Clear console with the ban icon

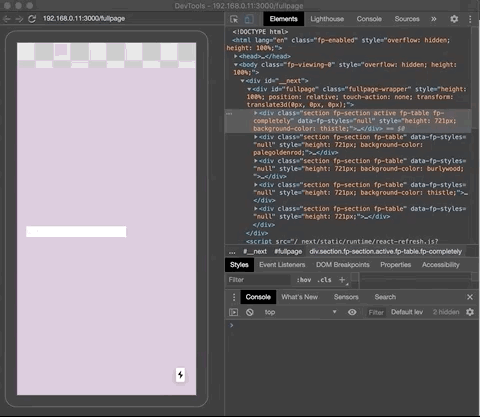coord(250,312)
